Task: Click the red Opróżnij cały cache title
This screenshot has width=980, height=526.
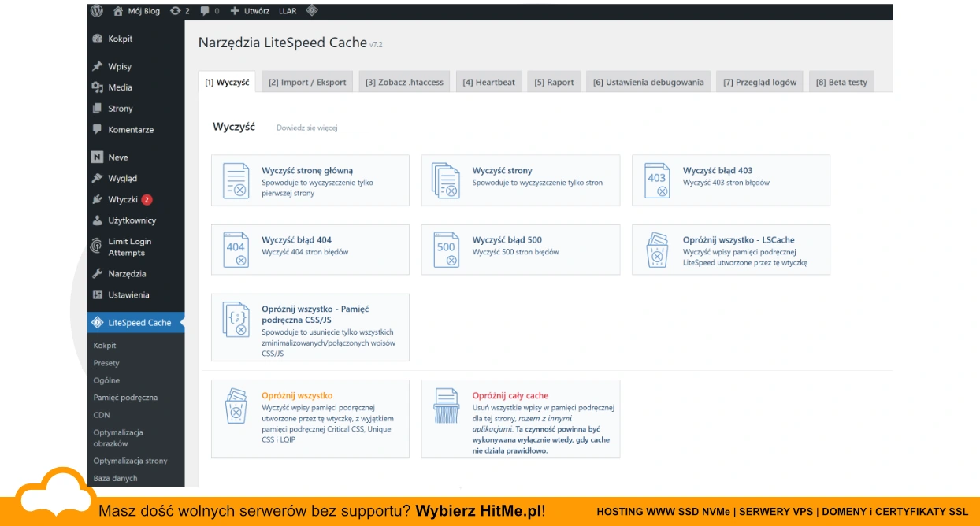Action: coord(510,396)
